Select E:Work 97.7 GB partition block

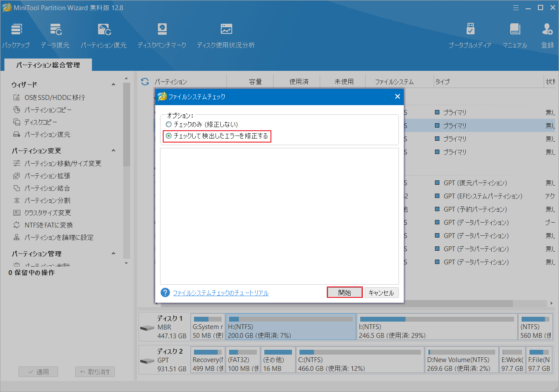pyautogui.click(x=513, y=359)
